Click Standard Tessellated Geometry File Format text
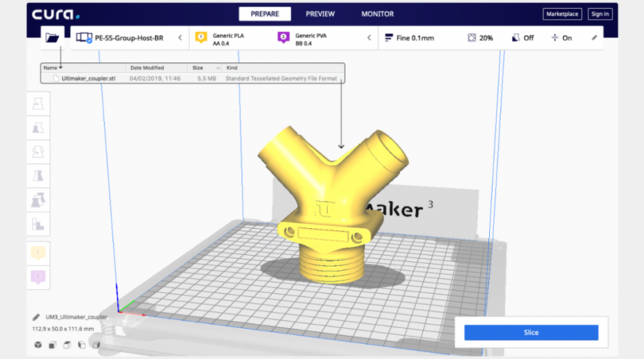 (282, 79)
